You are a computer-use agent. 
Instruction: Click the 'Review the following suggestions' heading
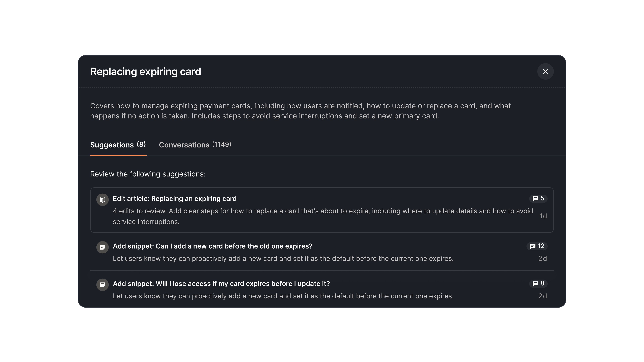pos(148,174)
